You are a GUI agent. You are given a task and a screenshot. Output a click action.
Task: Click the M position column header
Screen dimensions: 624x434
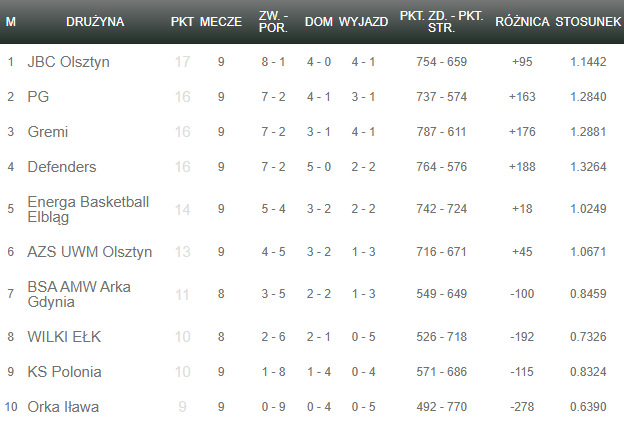pos(11,21)
